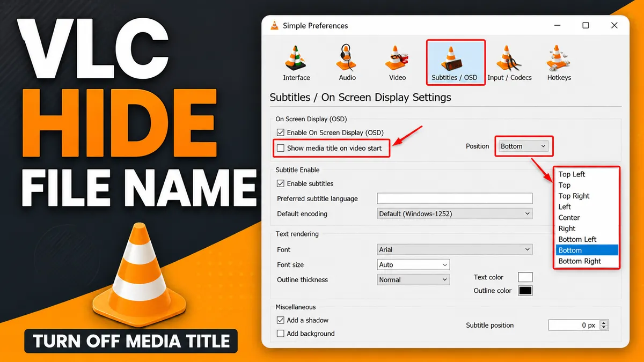Maximize the Simple Preferences window

point(586,25)
